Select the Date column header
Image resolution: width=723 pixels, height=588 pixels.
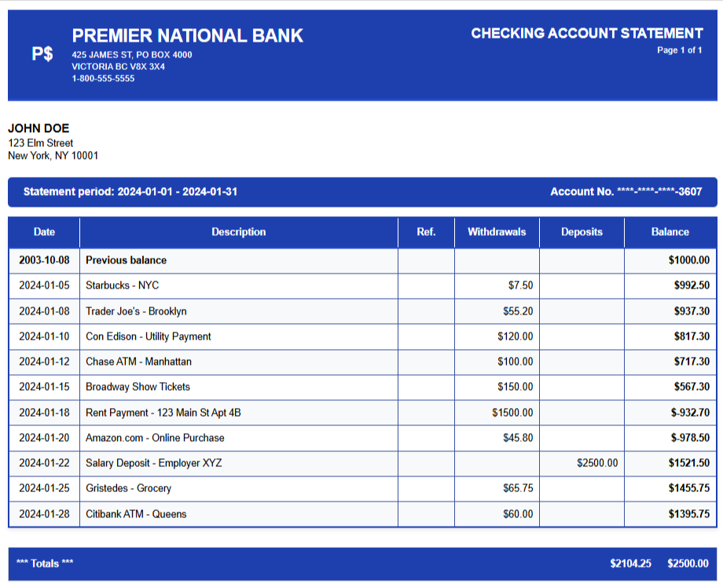tap(44, 232)
